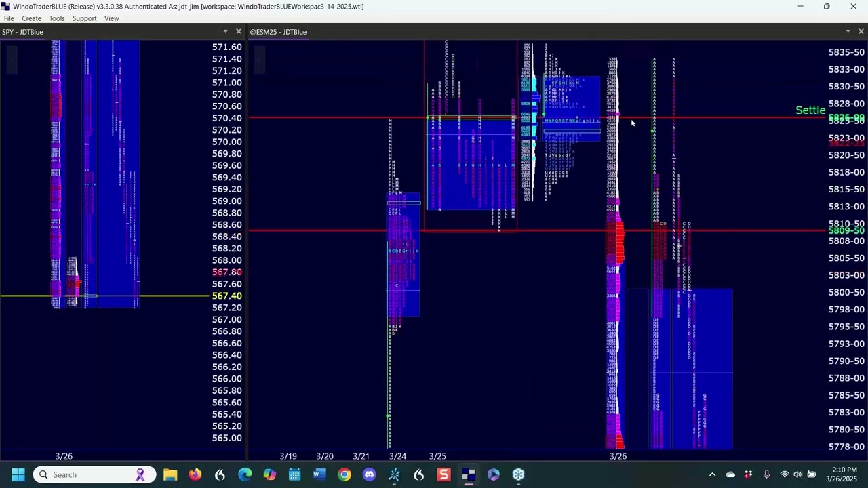Click the 3/25 date label on ES chart
This screenshot has height=488, width=868.
pos(437,456)
